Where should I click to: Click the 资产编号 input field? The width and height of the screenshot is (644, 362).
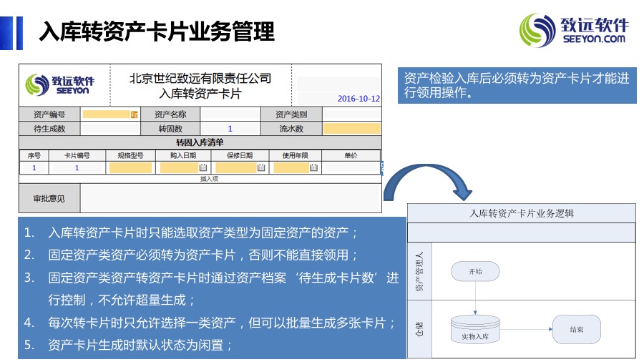point(107,114)
